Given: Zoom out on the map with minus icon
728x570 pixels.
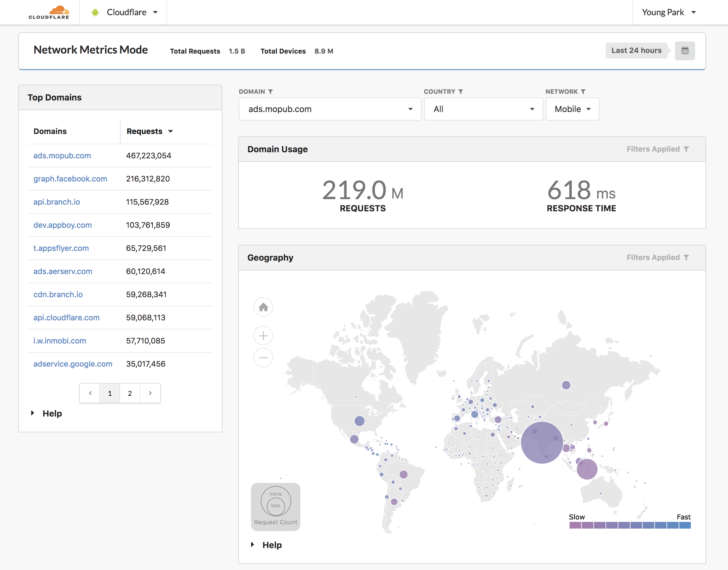Looking at the screenshot, I should (x=263, y=357).
